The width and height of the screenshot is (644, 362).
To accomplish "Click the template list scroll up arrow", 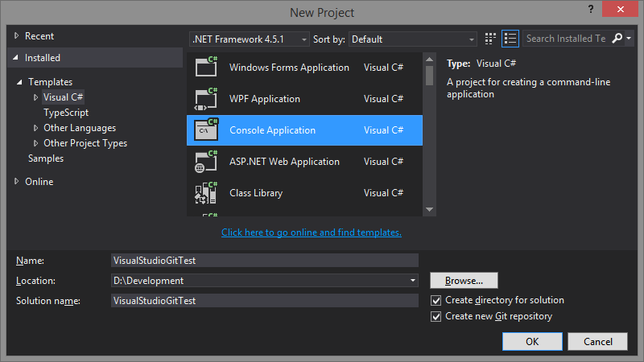I will point(429,60).
